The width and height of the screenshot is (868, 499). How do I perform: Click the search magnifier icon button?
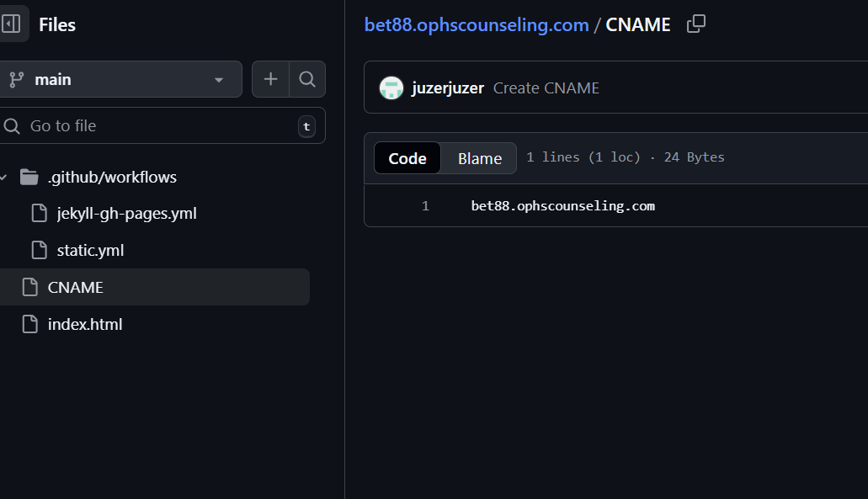pos(307,79)
